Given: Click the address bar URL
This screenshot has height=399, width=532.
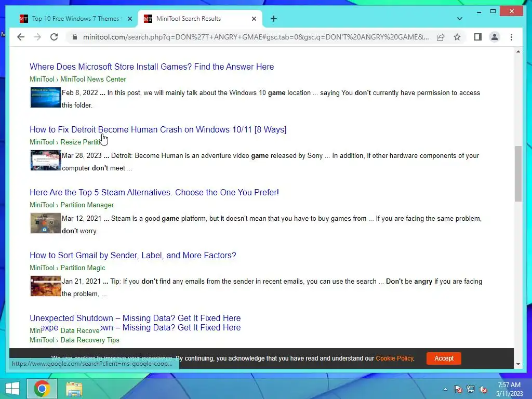Looking at the screenshot, I should [256, 37].
